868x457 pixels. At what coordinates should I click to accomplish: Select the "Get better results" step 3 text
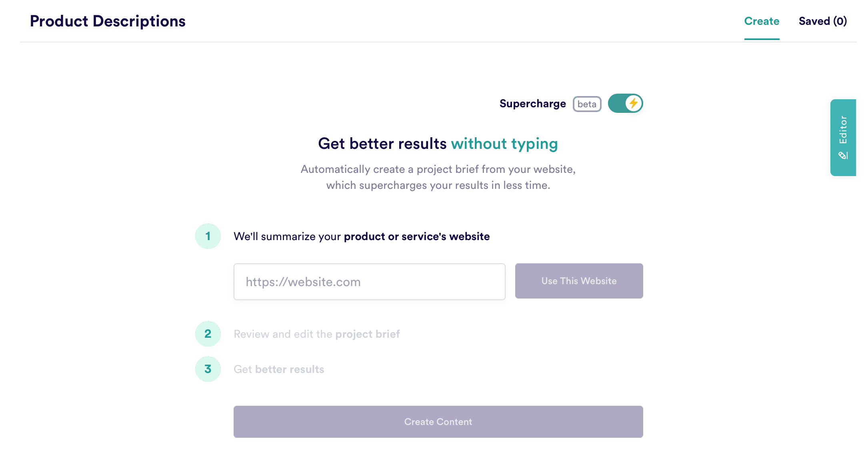click(x=279, y=369)
